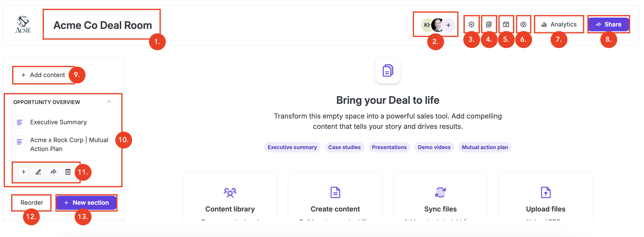This screenshot has width=644, height=237.
Task: Open the Executive Summary item
Action: click(58, 122)
